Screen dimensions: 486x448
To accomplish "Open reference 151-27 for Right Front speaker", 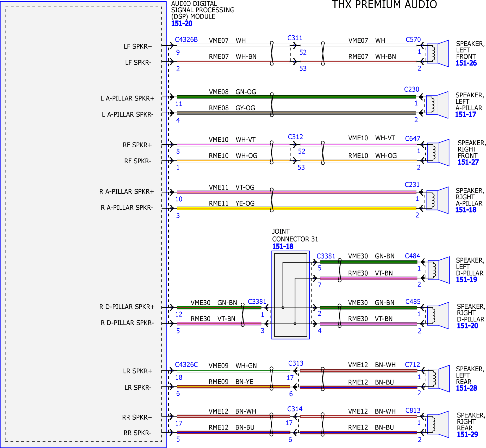I will tap(468, 162).
